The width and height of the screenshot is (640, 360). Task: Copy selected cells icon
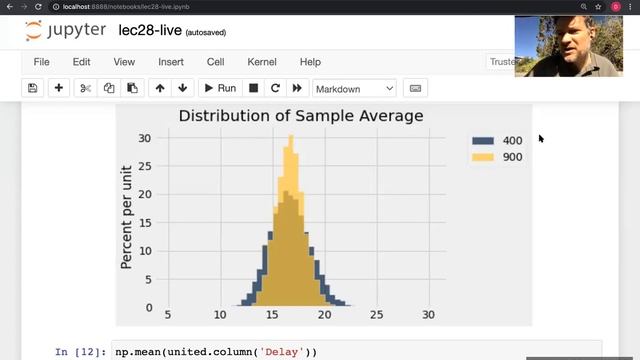109,88
